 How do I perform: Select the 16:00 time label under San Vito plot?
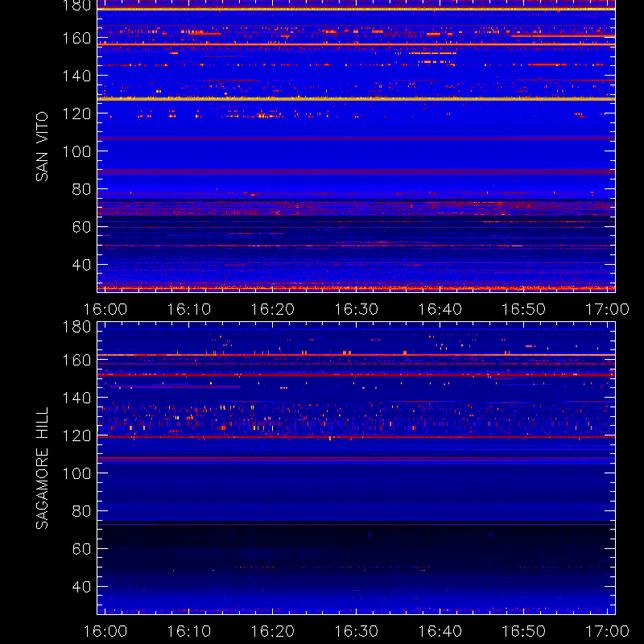point(105,309)
